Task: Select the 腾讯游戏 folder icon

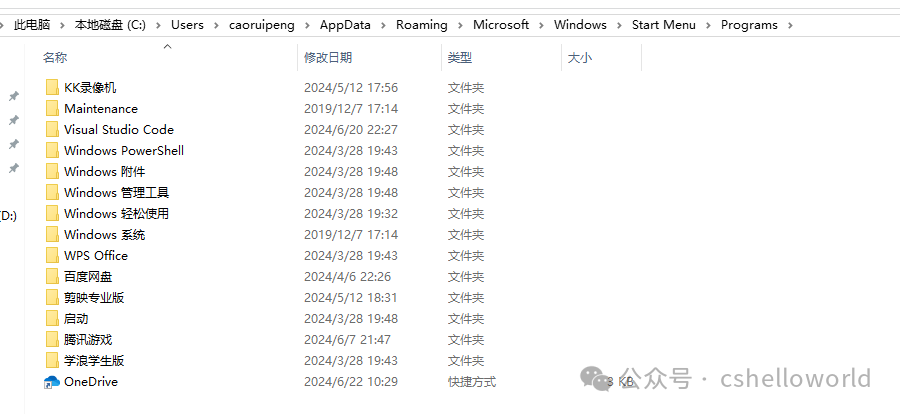Action: click(52, 340)
